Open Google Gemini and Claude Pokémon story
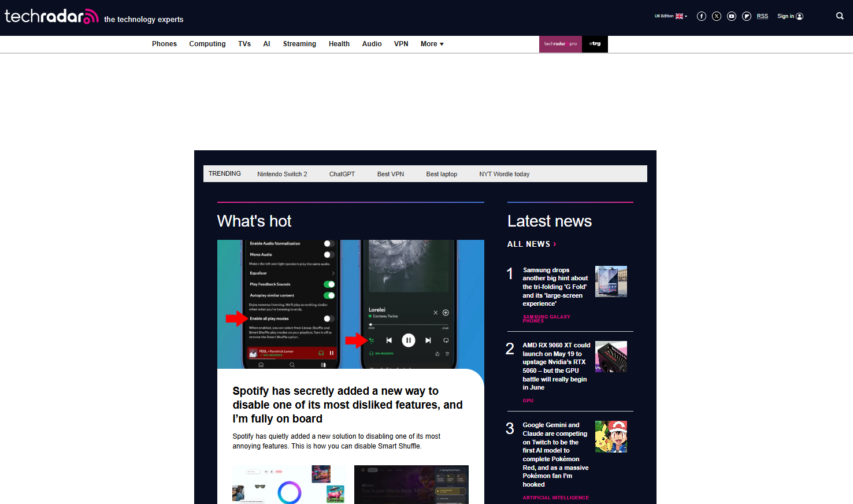Viewport: 853px width, 504px height. [555, 455]
